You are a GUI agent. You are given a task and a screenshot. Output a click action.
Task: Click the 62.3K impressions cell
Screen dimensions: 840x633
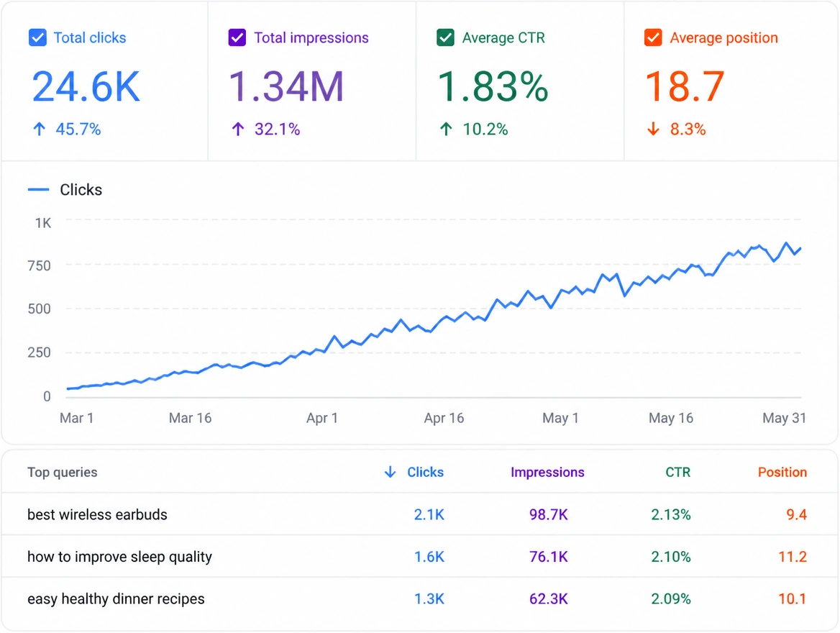click(x=549, y=598)
